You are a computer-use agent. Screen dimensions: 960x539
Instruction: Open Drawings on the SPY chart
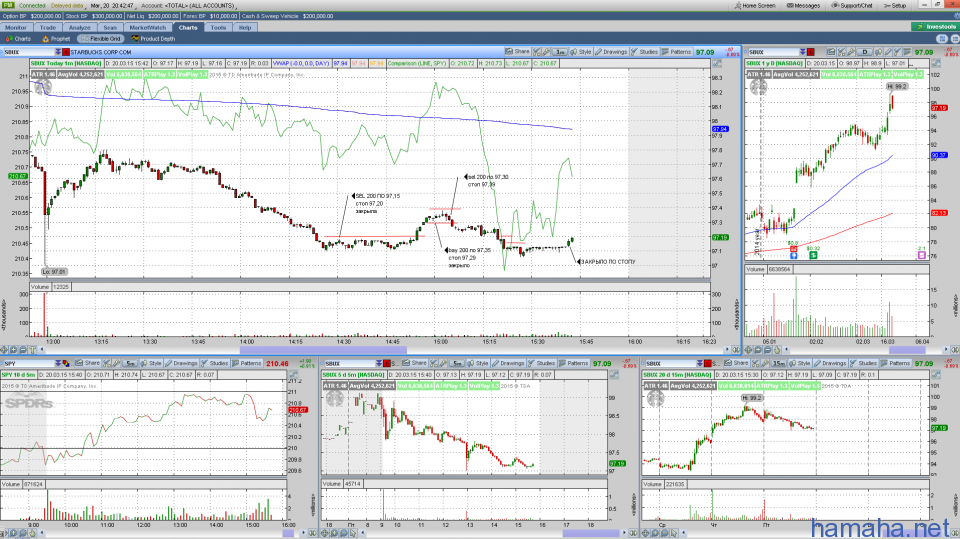[181, 363]
